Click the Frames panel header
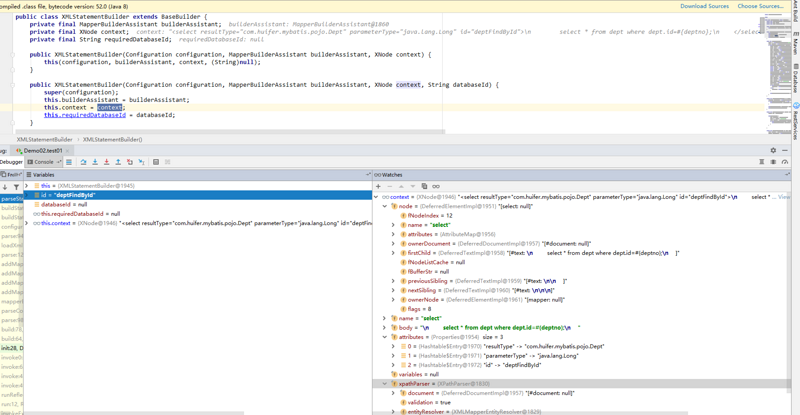 click(x=11, y=175)
